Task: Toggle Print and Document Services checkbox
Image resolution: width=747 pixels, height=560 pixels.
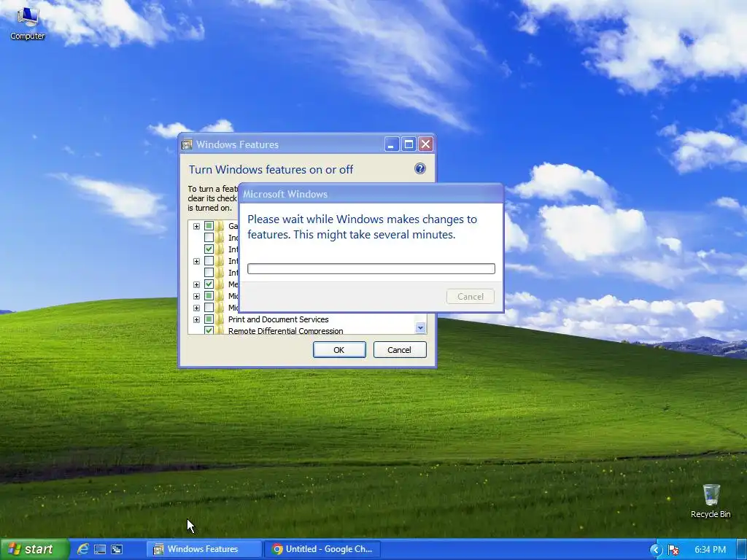Action: click(209, 319)
